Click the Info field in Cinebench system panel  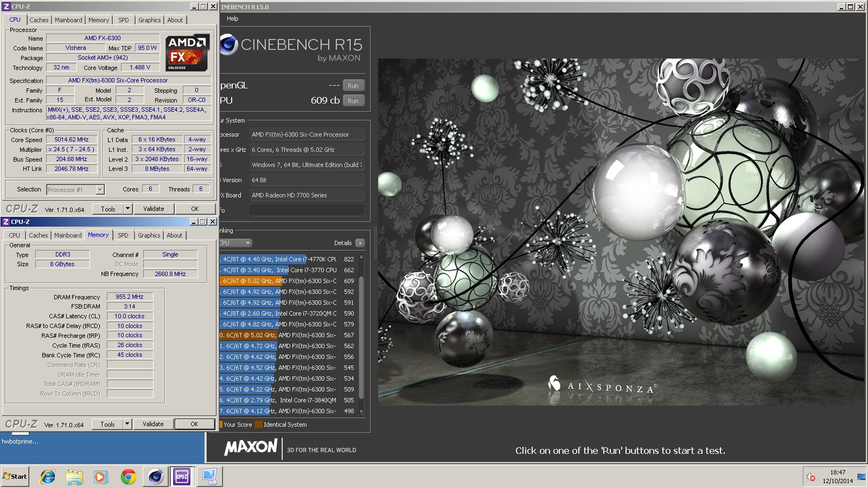coord(307,210)
